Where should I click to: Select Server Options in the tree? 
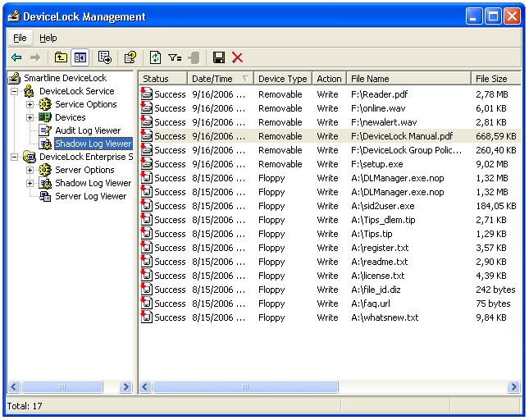[x=84, y=170]
